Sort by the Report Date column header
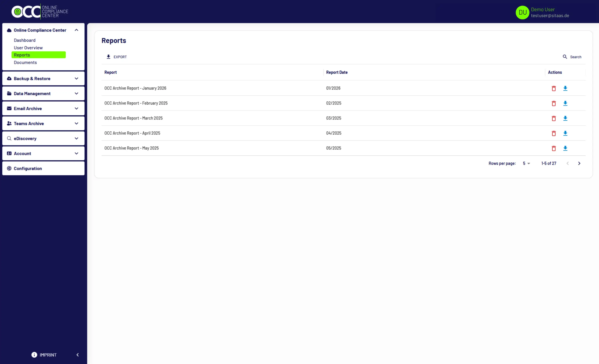This screenshot has height=364, width=599. (x=337, y=72)
